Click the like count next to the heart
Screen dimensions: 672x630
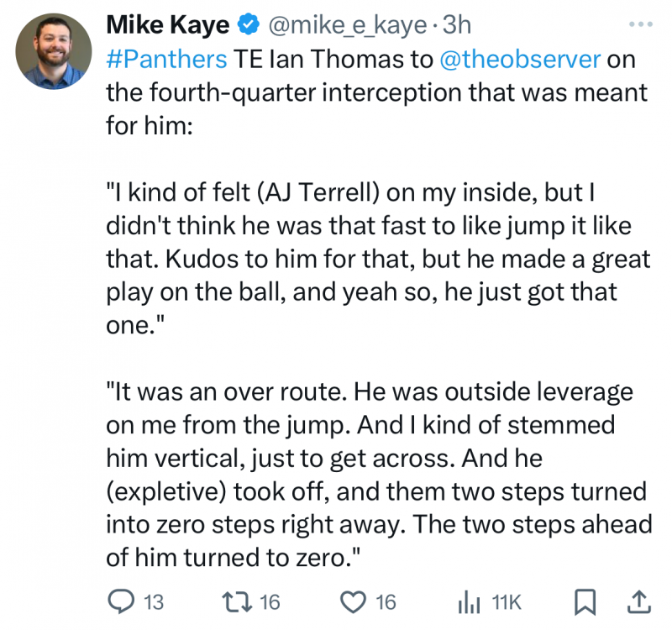[x=386, y=602]
